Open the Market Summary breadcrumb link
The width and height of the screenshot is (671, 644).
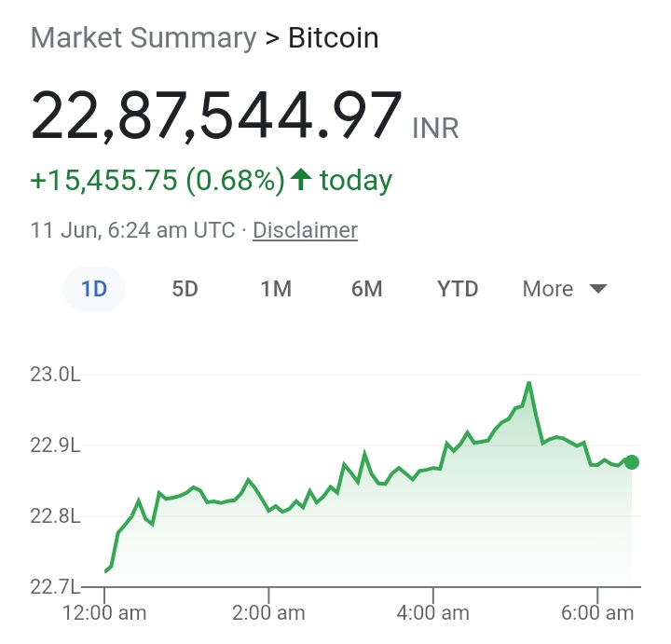pos(144,38)
